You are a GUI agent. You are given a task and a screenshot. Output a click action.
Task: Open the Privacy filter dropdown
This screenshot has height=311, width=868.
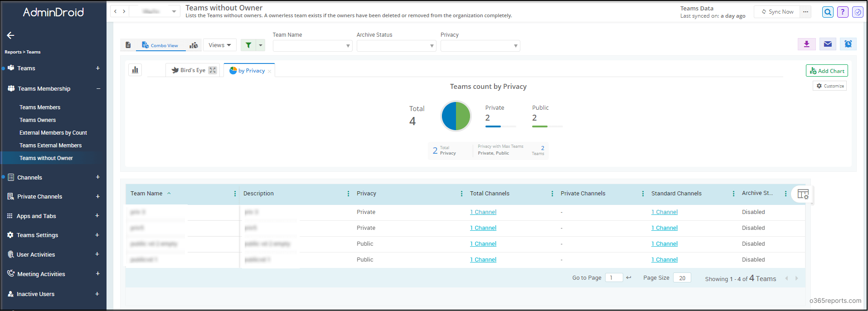pos(480,46)
